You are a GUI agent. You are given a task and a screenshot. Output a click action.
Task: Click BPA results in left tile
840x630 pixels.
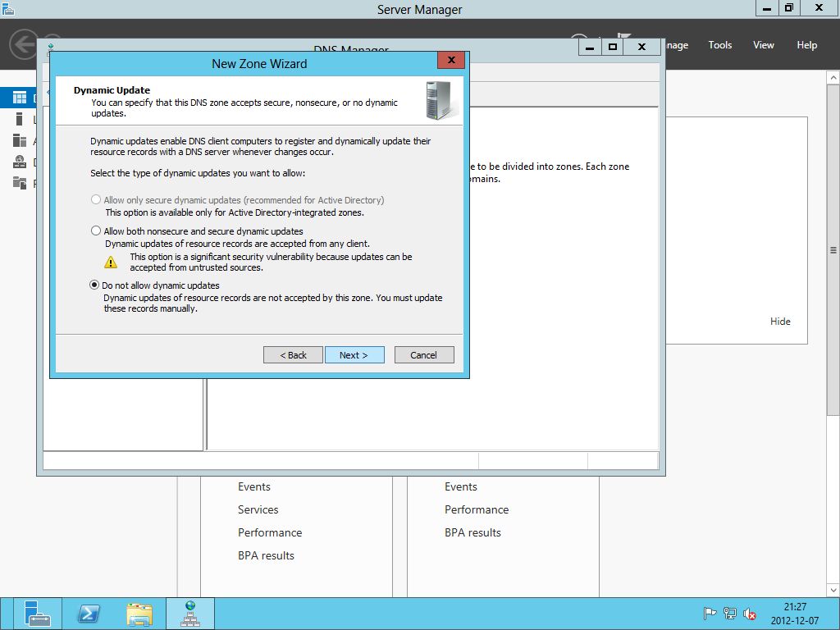[267, 555]
